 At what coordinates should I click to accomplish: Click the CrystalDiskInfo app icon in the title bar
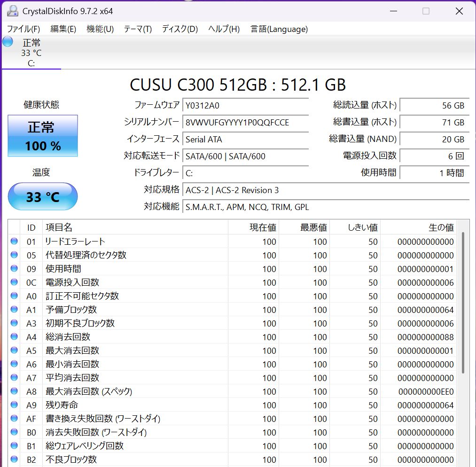tap(12, 11)
